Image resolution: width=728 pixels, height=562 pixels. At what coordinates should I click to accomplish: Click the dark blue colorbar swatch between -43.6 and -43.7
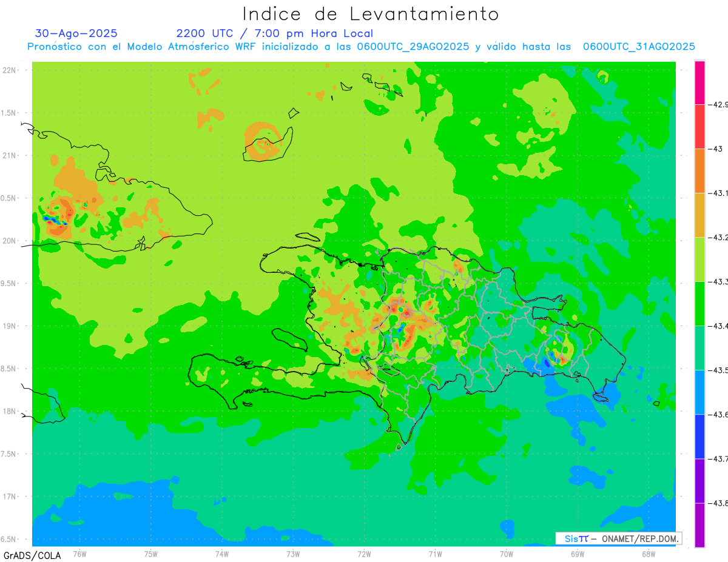699,437
